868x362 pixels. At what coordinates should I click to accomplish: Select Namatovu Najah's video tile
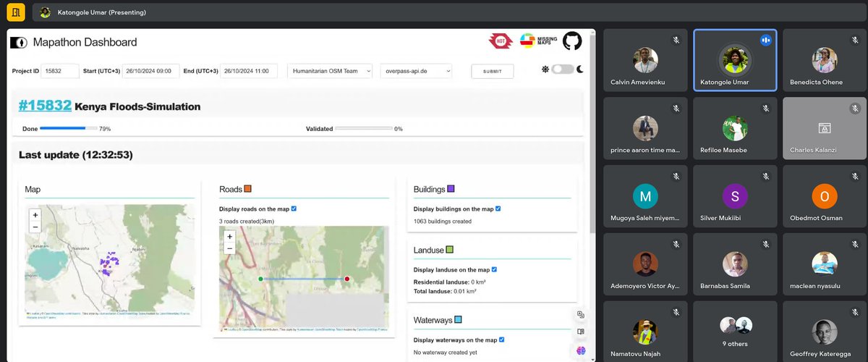645,332
